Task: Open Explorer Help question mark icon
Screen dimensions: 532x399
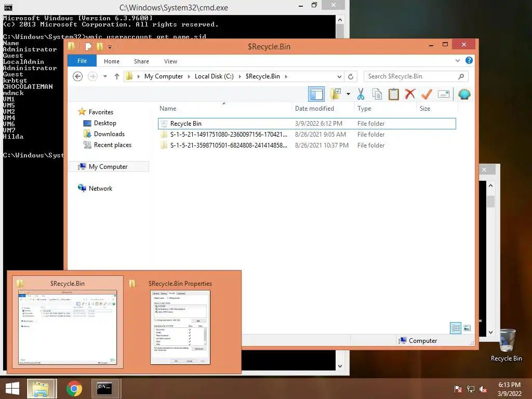Action: click(x=469, y=60)
